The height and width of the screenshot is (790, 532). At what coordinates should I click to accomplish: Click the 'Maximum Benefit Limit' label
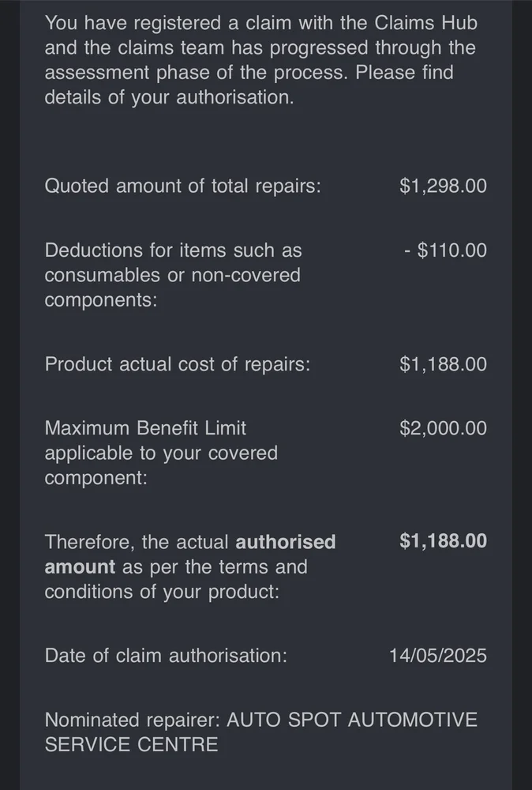(145, 428)
